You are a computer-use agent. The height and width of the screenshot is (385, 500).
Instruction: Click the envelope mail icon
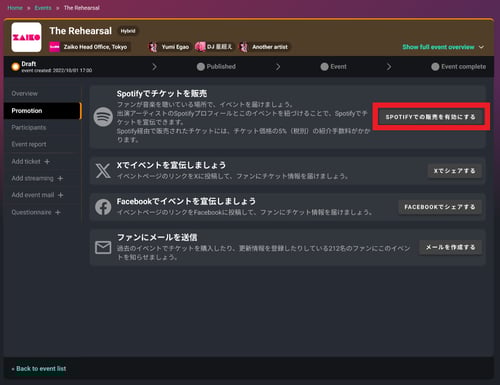point(103,248)
